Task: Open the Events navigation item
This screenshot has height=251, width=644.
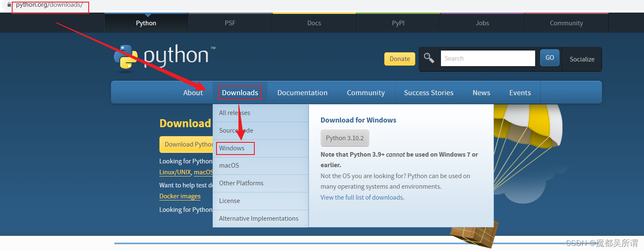Action: coord(520,93)
